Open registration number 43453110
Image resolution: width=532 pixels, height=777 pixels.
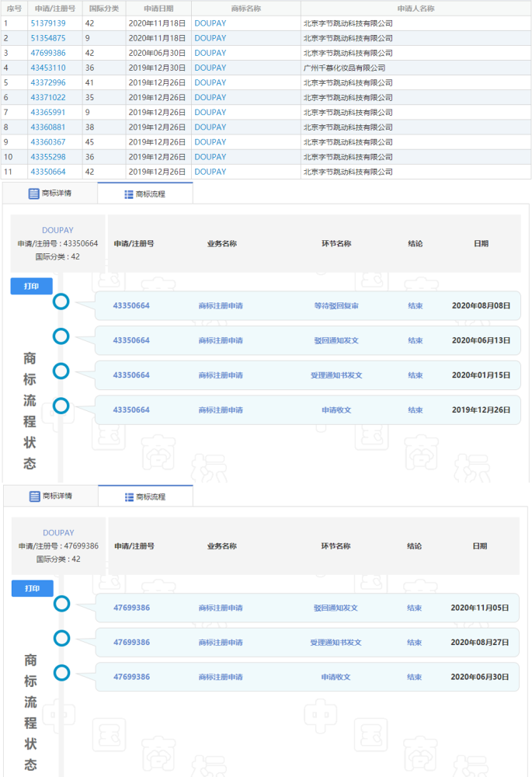click(48, 68)
